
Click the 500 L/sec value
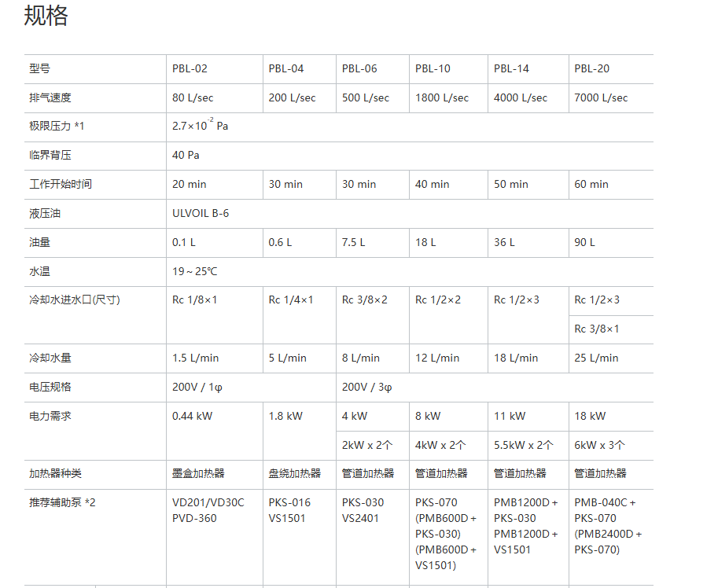point(366,97)
